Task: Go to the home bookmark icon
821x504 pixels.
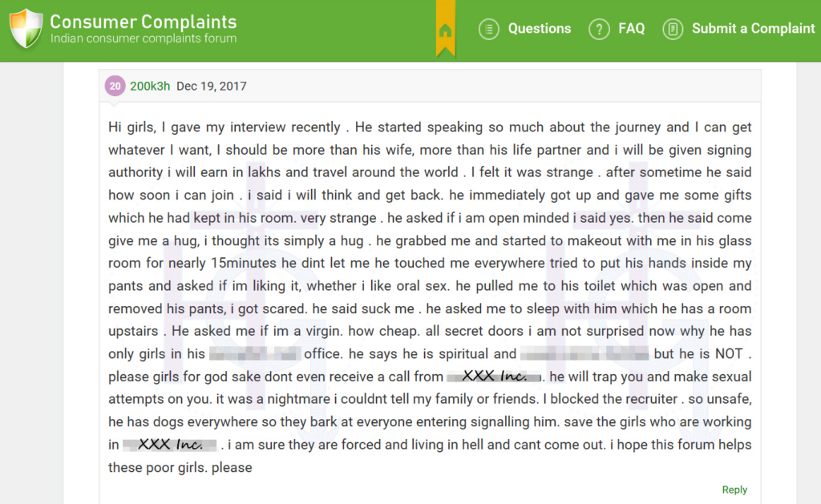Action: [x=445, y=30]
